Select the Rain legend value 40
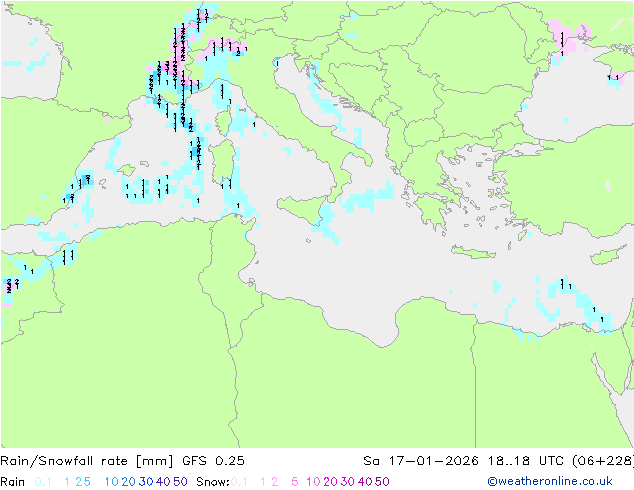Viewport: 634px width, 490px height. (163, 482)
